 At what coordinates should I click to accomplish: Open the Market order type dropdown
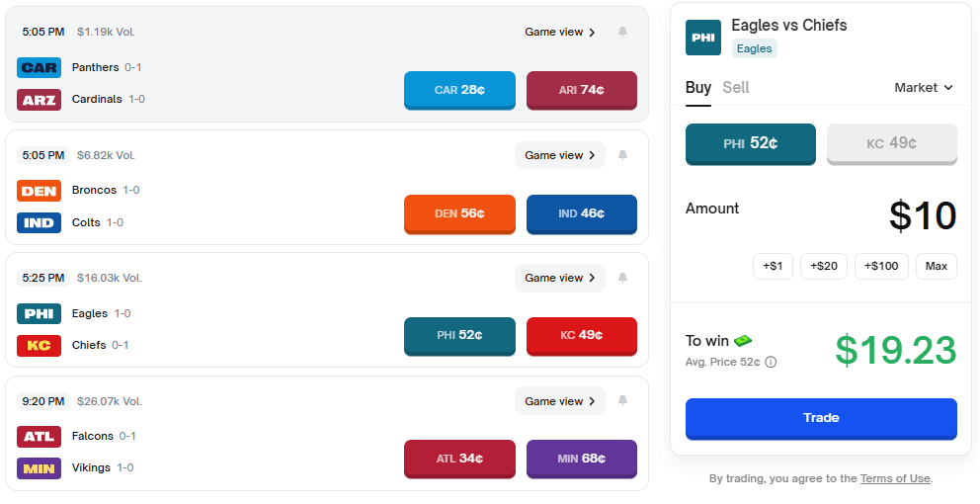924,88
